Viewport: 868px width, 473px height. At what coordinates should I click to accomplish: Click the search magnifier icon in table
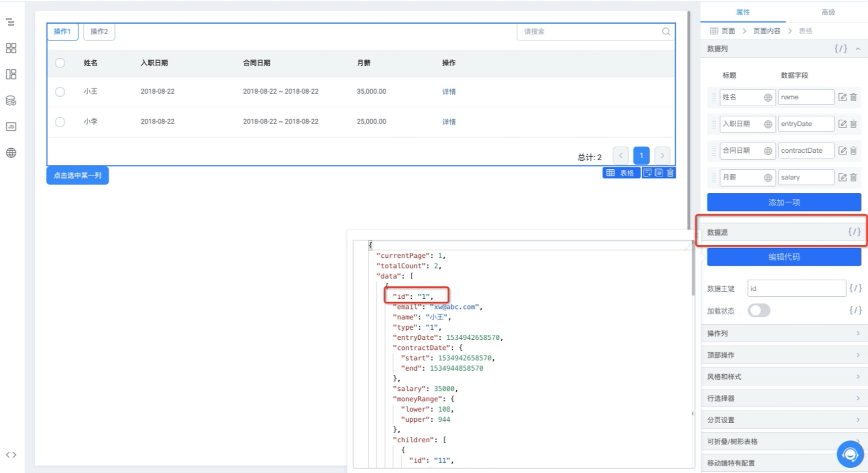[666, 31]
